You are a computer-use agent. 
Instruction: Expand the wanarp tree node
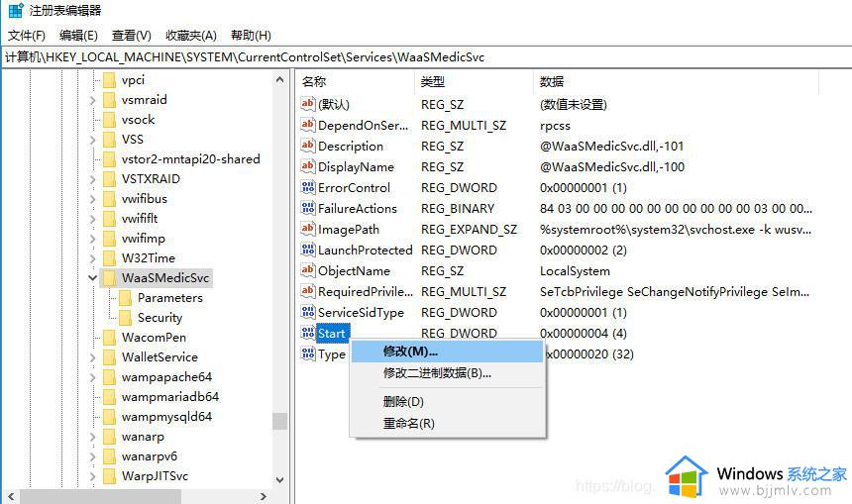[x=92, y=438]
